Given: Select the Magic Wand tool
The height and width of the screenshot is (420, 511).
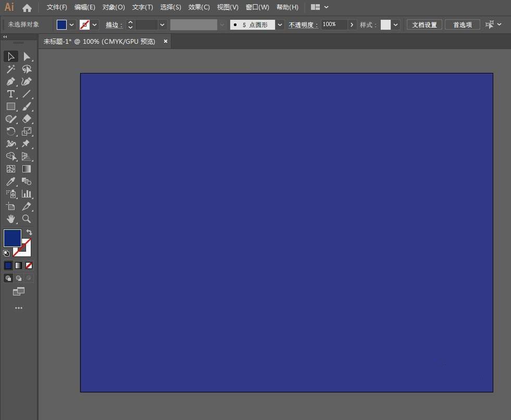Looking at the screenshot, I should (x=11, y=69).
